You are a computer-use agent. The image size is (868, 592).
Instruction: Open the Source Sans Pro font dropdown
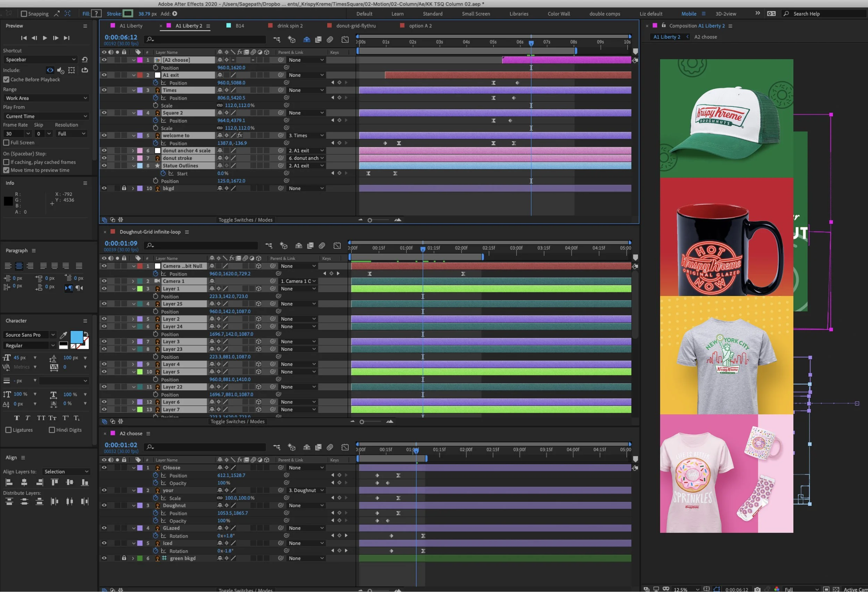click(x=29, y=335)
